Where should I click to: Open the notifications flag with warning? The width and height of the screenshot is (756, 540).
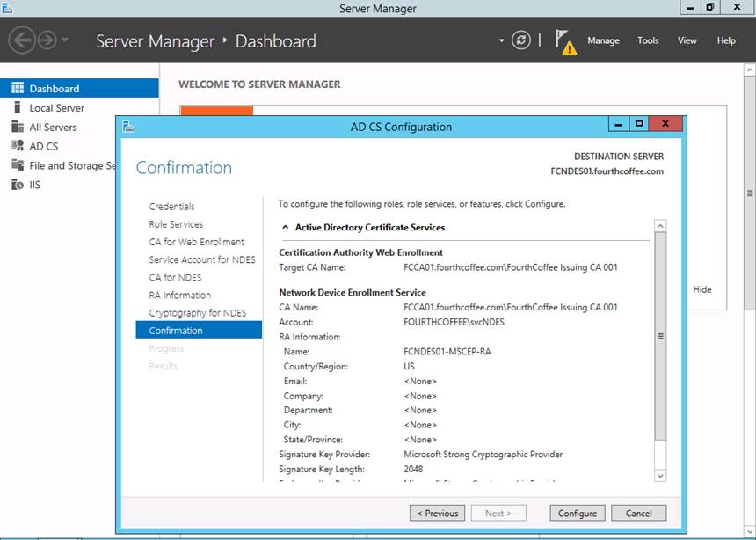click(565, 41)
